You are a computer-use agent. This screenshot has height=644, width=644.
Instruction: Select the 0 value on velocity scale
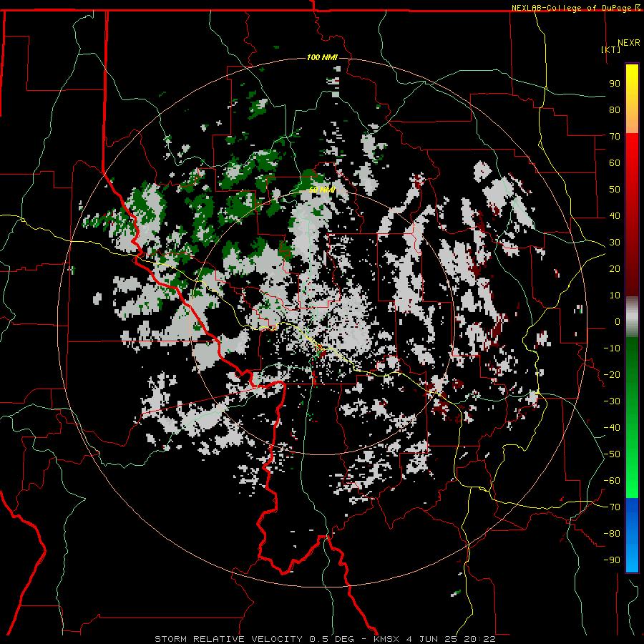pyautogui.click(x=618, y=321)
